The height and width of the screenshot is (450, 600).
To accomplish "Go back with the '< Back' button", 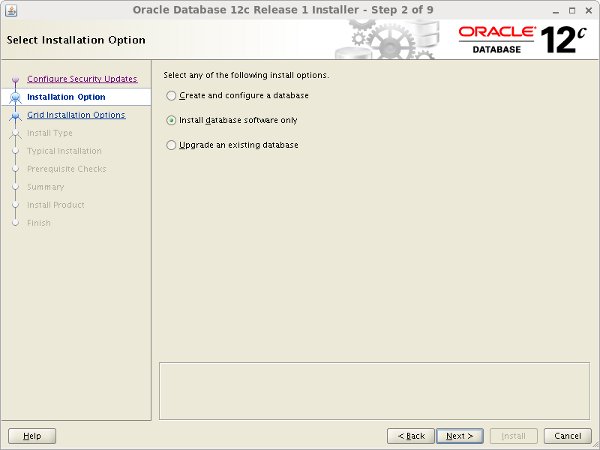I will click(411, 436).
